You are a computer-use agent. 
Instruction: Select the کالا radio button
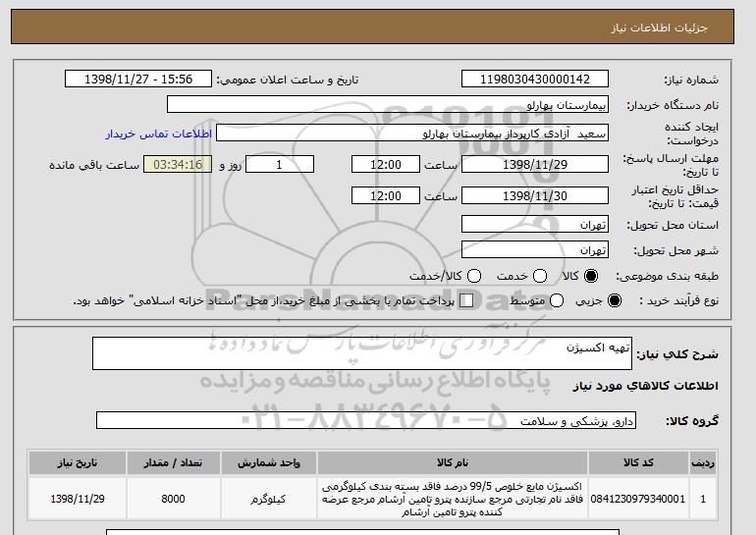point(591,276)
